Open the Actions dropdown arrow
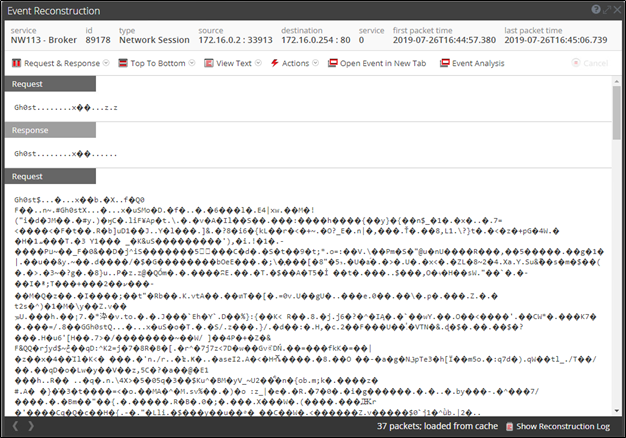Screen dimensions: 626x438 tap(315, 63)
